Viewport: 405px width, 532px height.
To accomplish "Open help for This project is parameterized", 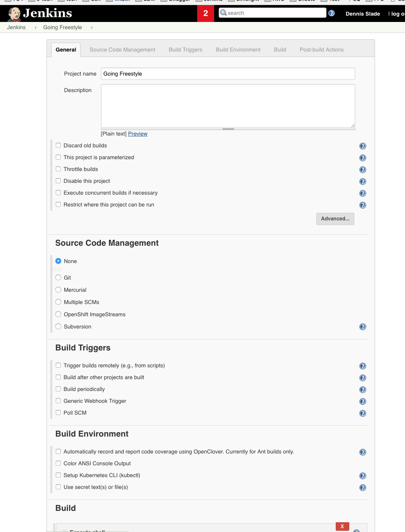I will click(x=362, y=158).
